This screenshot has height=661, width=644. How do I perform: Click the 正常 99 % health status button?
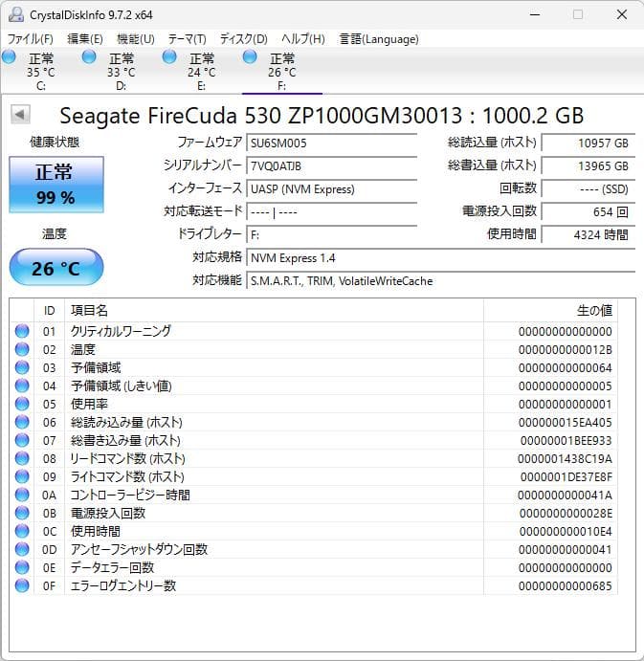point(56,185)
